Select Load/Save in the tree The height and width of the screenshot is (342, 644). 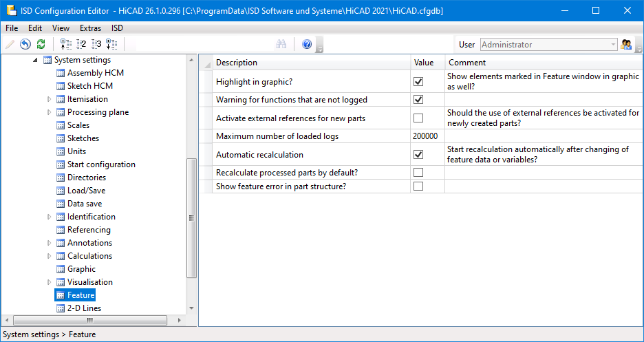86,191
